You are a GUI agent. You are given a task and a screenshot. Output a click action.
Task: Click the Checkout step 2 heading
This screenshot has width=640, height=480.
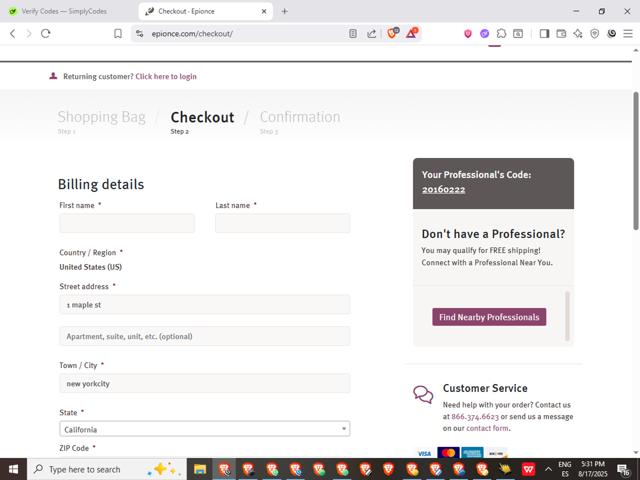click(202, 117)
